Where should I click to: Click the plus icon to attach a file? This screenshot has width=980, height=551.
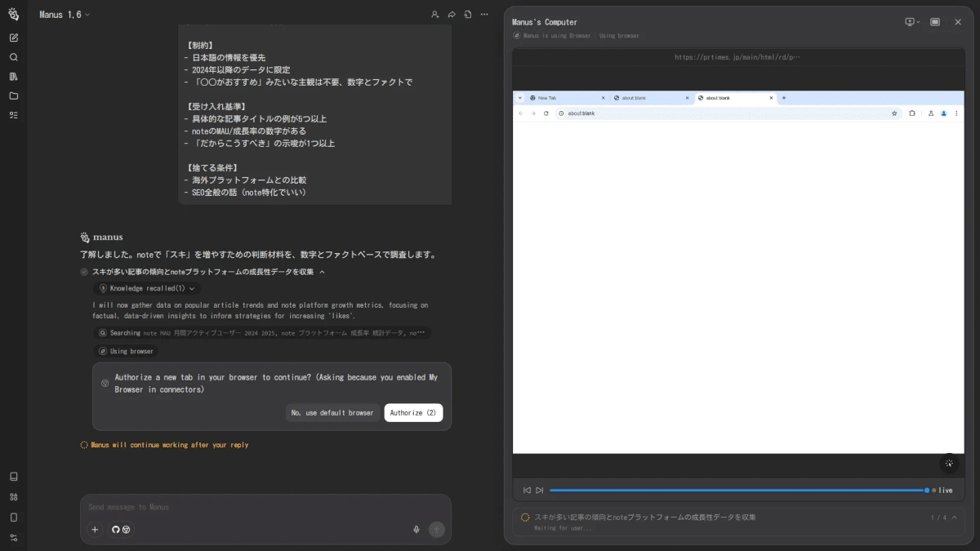pos(95,529)
